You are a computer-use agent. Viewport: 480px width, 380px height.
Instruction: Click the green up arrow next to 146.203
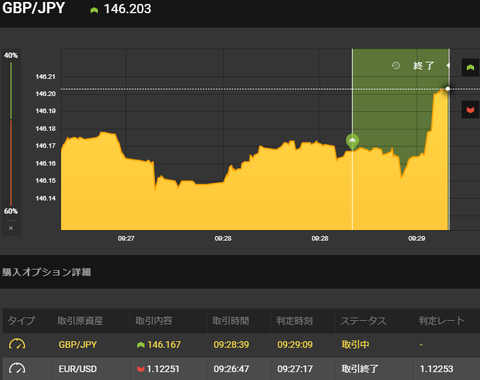click(x=94, y=10)
